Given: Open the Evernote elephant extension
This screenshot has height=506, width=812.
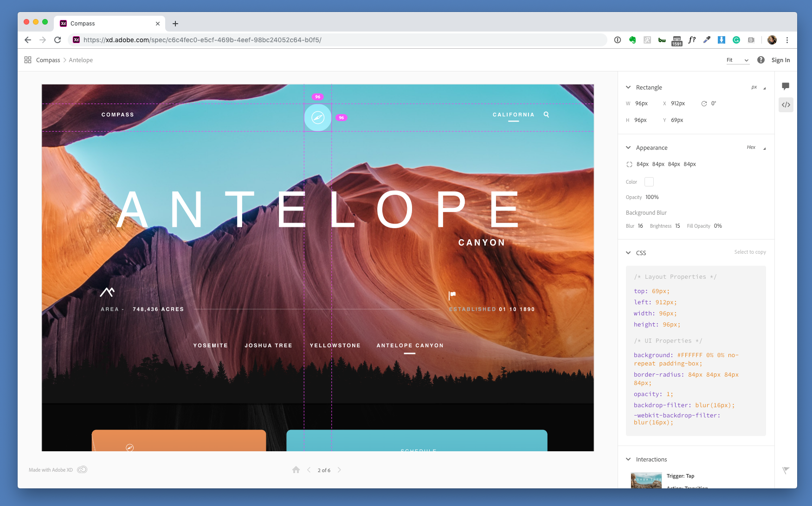Looking at the screenshot, I should pos(632,40).
